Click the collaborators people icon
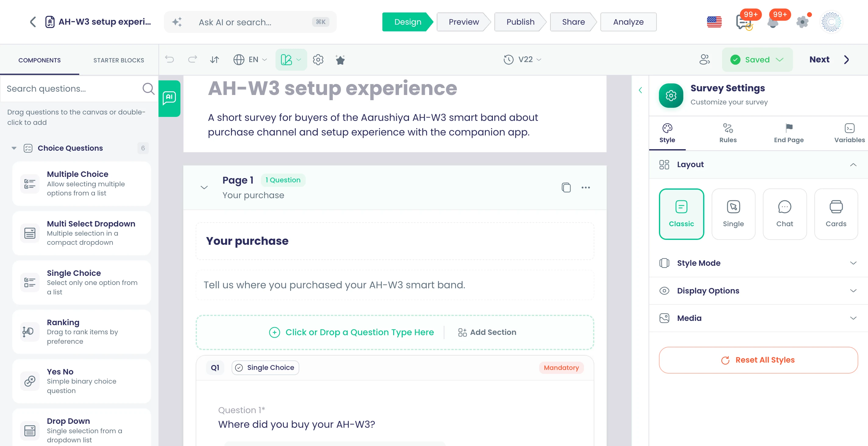 704,60
